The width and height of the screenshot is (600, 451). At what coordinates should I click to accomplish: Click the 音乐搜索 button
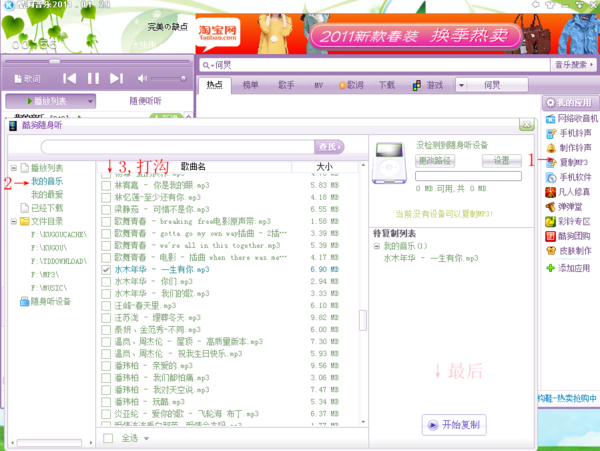click(574, 65)
